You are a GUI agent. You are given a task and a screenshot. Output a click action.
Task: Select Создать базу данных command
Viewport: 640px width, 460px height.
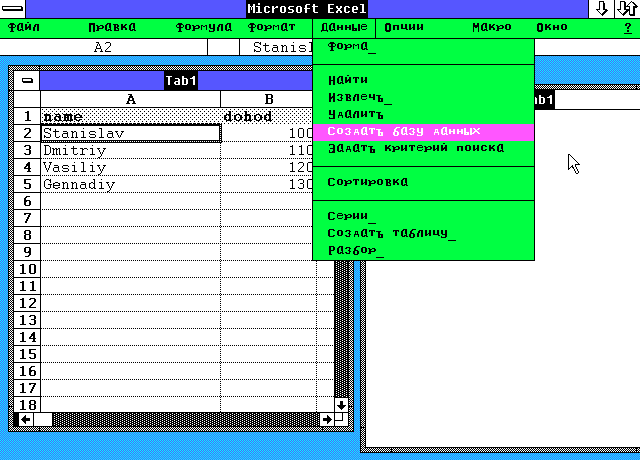[x=423, y=131]
